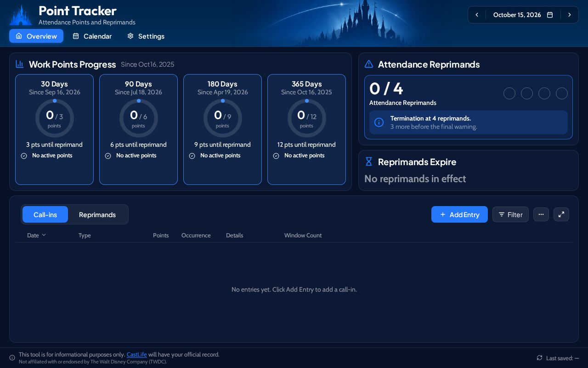This screenshot has width=588, height=368.
Task: Select the Call-ins tab
Action: (45, 214)
